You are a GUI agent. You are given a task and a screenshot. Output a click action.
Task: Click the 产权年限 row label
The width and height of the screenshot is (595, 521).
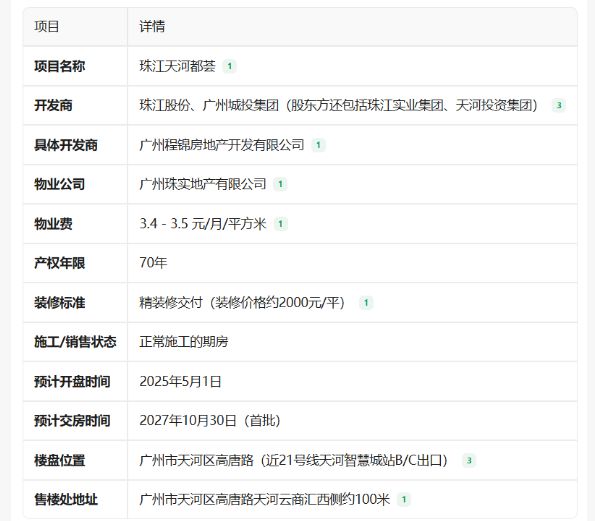[60, 263]
